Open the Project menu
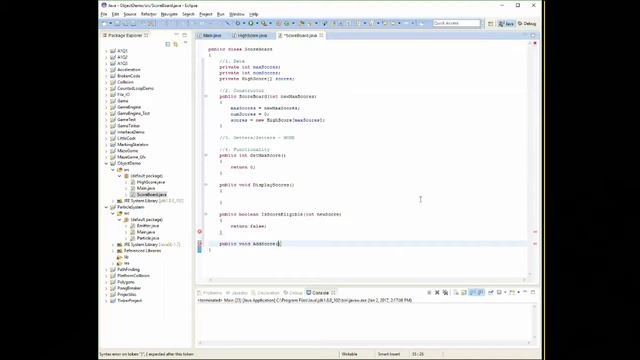 (x=206, y=14)
